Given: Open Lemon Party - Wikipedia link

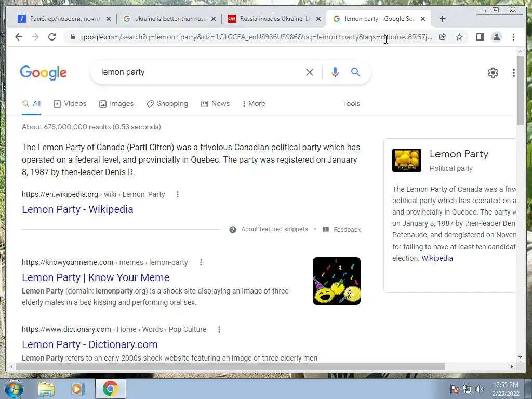Looking at the screenshot, I should (x=77, y=210).
